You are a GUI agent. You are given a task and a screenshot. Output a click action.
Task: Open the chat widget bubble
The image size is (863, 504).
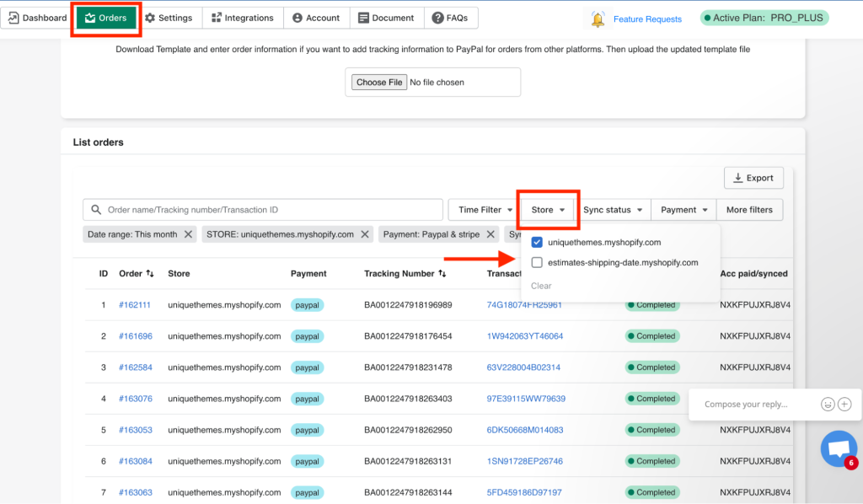(x=839, y=448)
